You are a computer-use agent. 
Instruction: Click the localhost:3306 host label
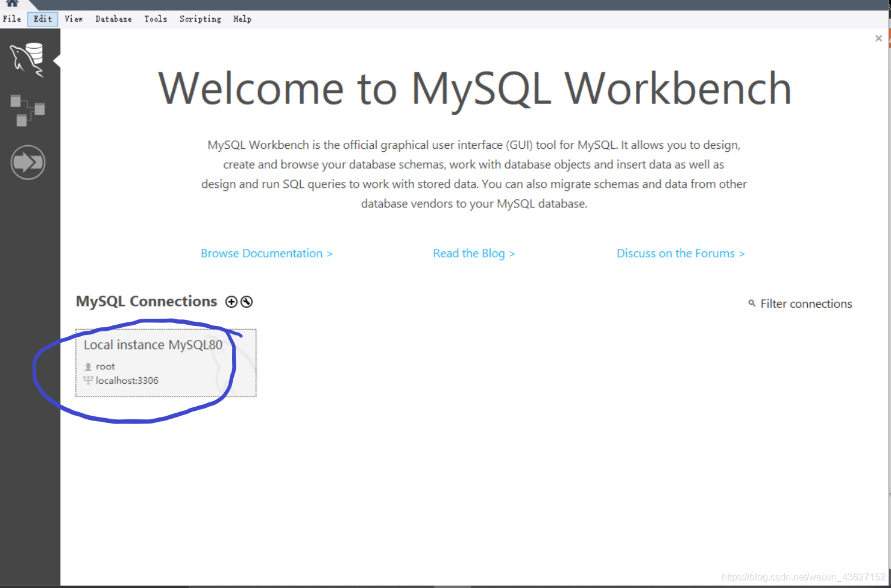click(x=127, y=381)
